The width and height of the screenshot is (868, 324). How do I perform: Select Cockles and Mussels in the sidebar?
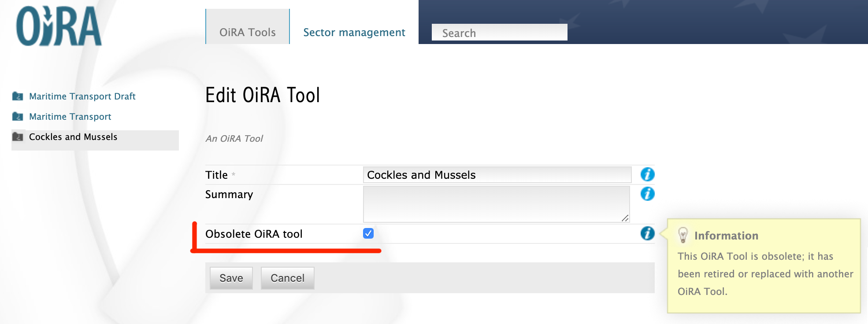[x=73, y=137]
